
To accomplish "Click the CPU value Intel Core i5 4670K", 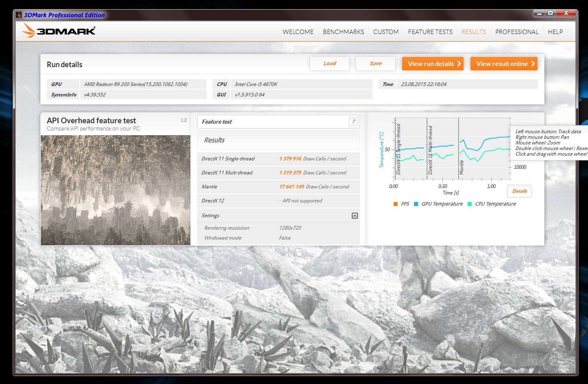I will pyautogui.click(x=256, y=84).
